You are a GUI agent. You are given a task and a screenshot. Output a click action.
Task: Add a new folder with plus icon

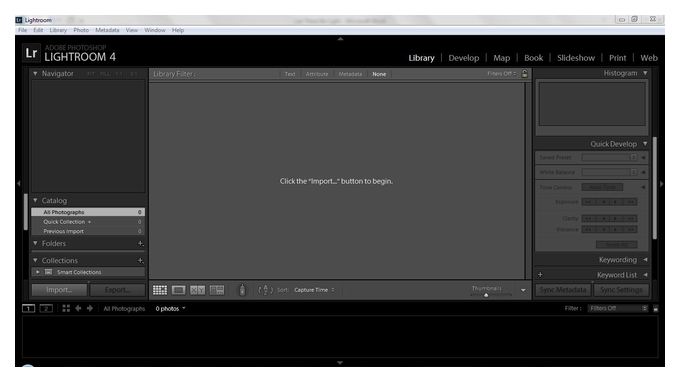(140, 244)
